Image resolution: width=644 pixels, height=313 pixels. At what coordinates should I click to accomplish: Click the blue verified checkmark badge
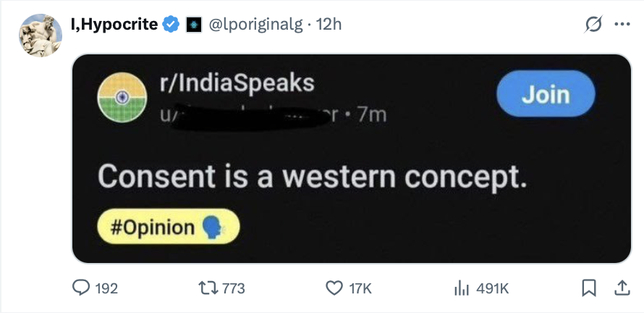171,25
